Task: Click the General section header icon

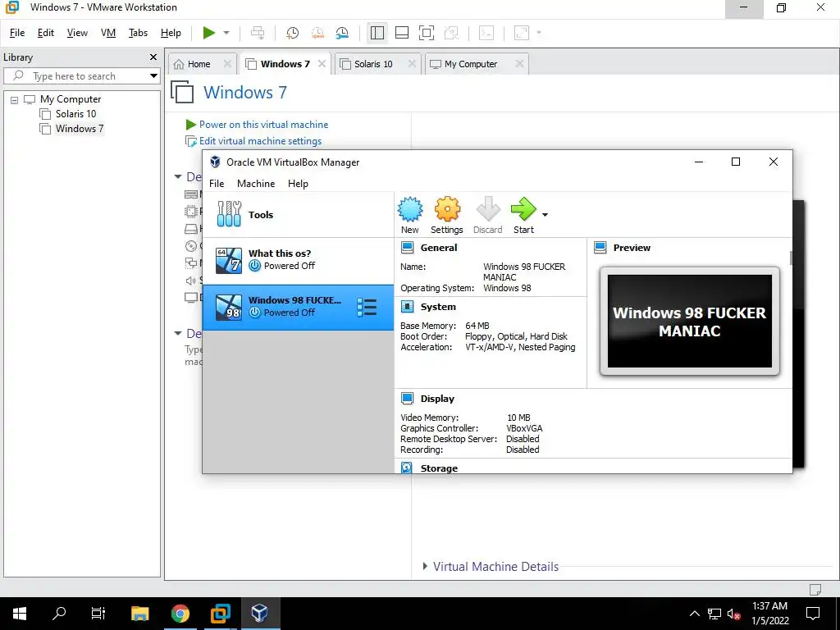Action: pos(407,248)
